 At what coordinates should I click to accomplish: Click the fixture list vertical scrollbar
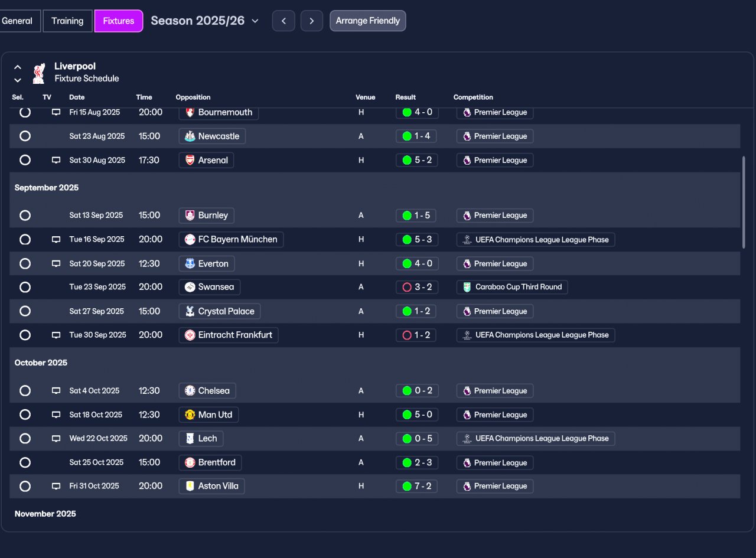coord(744,202)
